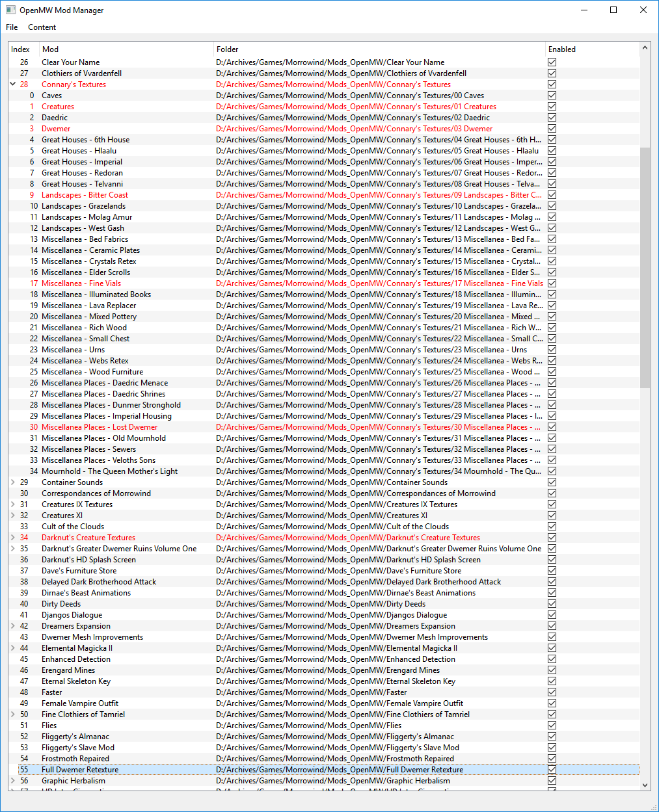Expand Darknut's Greater Dwemer Ruins Volume One
Viewport: 659px width, 812px height.
(x=13, y=549)
